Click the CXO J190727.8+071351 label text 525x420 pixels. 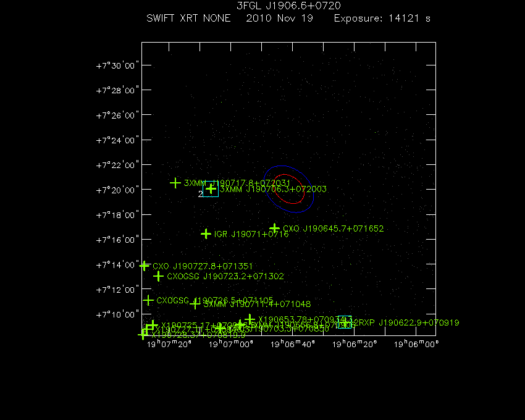(203, 266)
